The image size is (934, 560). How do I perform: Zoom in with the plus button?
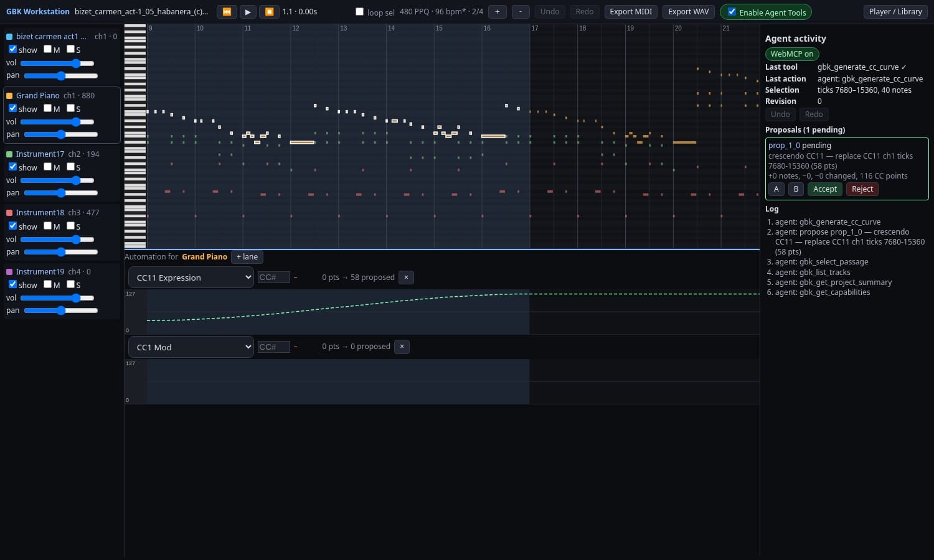[497, 12]
